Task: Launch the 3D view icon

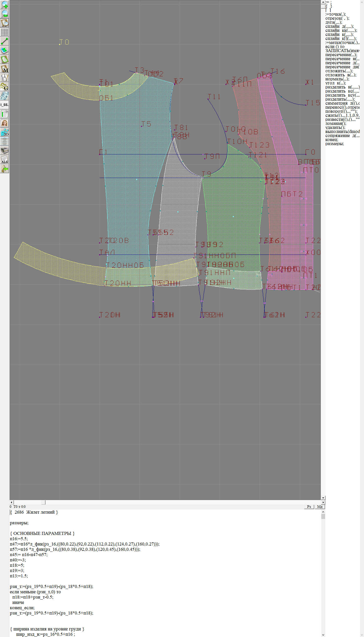Action: click(x=5, y=132)
